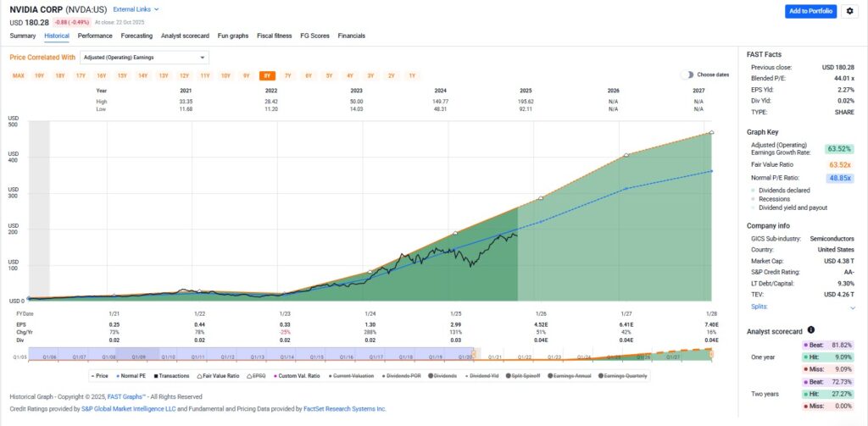Open the Financials tab

351,36
